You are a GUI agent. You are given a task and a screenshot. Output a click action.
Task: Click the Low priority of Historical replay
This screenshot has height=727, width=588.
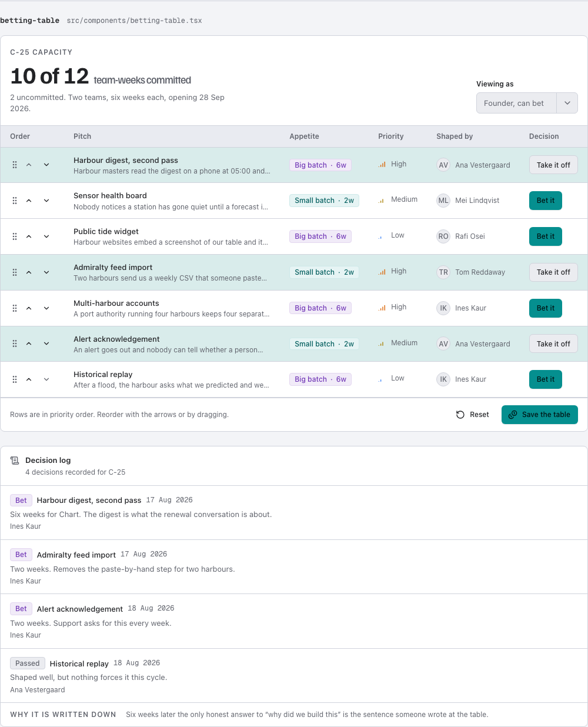392,378
